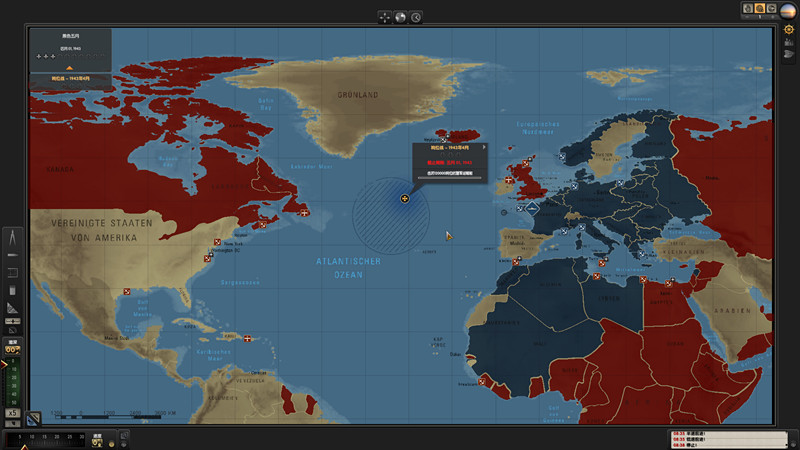The image size is (800, 450).
Task: Click the crosshair center-view icon at top
Action: (x=385, y=17)
